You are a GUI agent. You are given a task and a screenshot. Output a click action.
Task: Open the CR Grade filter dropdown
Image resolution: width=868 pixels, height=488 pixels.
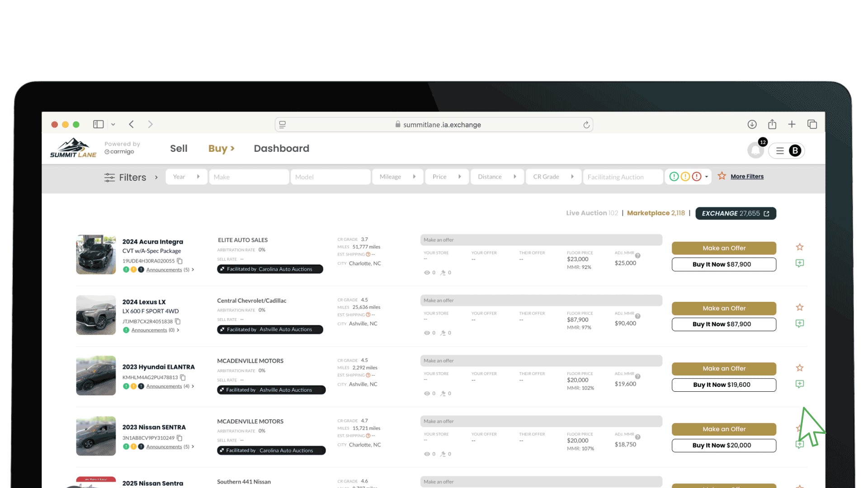point(553,177)
